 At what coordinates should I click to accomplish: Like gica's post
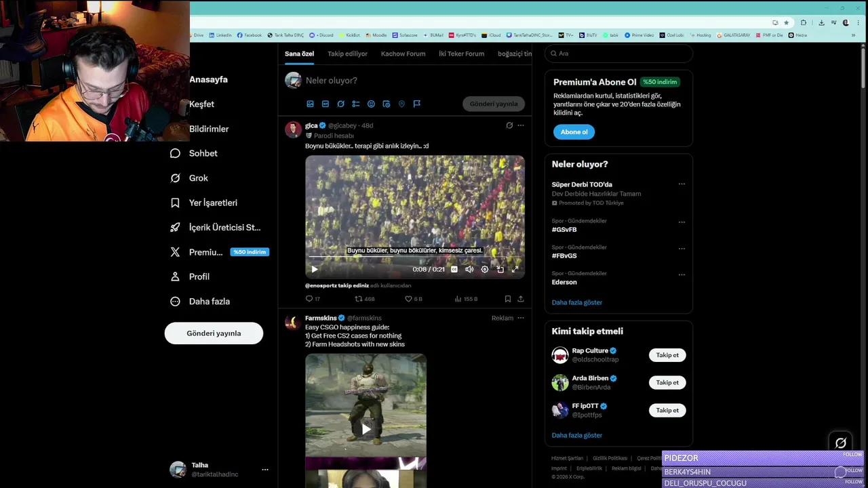[x=414, y=299]
